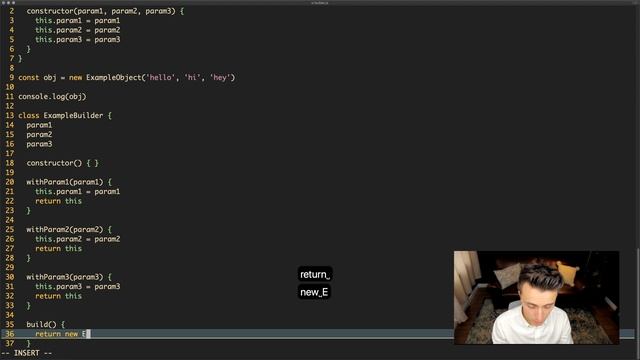
Task: Click line number 13 in the gutter
Action: 9,116
